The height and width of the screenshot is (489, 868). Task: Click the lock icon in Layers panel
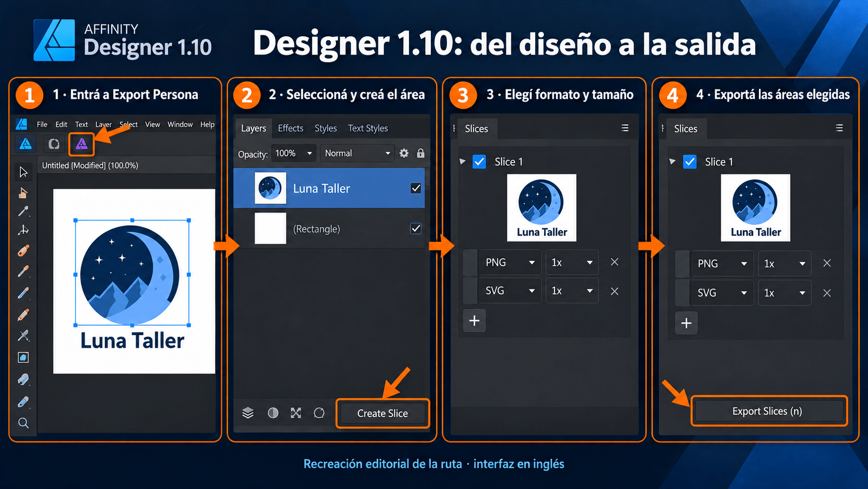(421, 153)
